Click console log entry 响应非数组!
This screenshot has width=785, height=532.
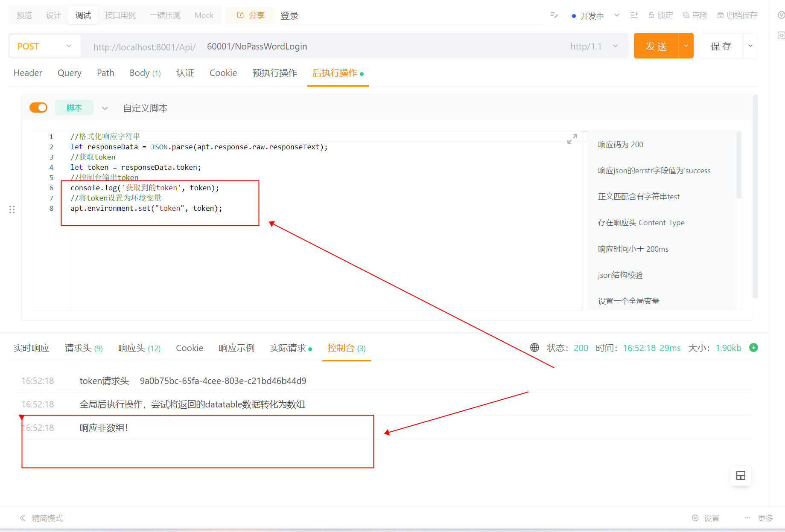104,427
